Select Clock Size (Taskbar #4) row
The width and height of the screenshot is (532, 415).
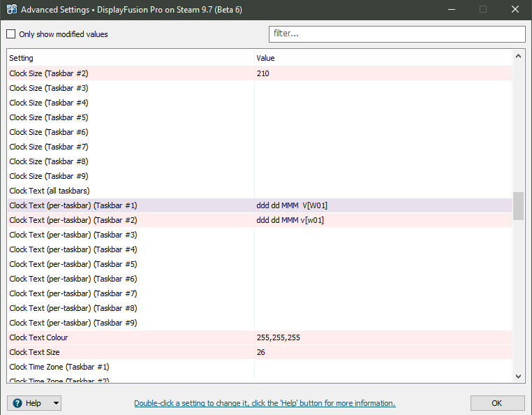[260, 103]
